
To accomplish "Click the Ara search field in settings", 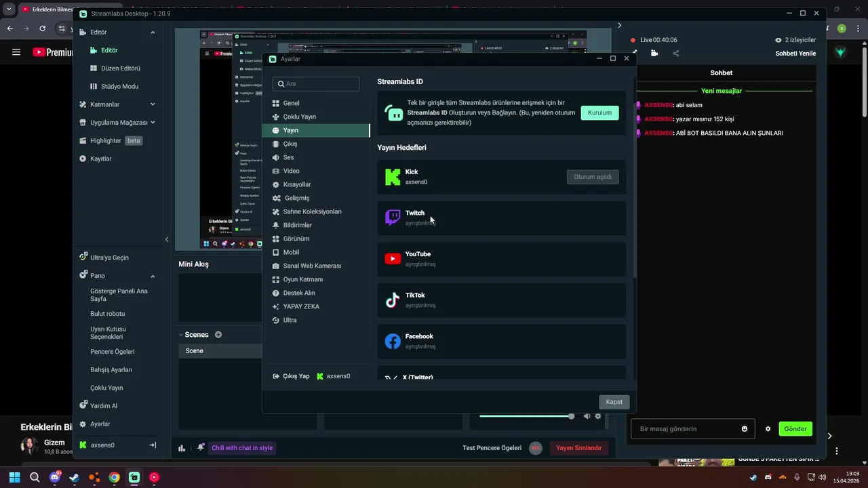I will [x=316, y=84].
